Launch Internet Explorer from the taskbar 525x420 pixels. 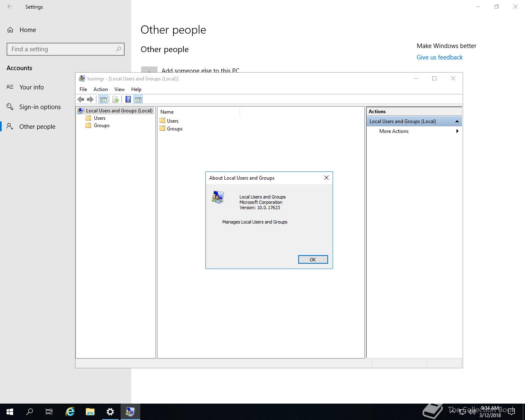tap(70, 412)
